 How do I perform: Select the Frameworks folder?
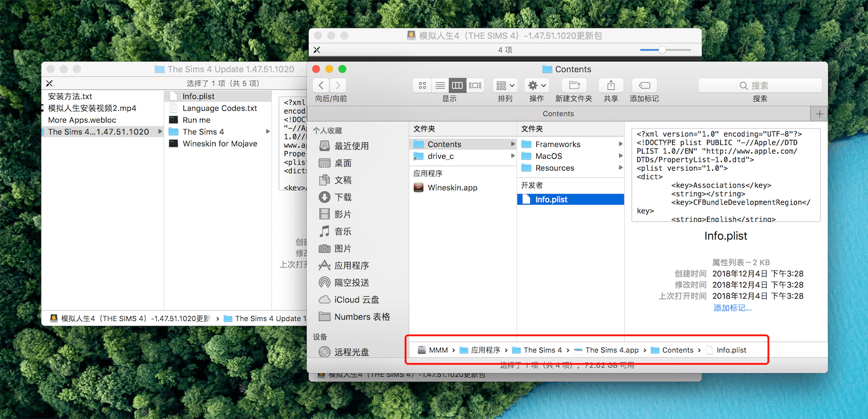570,144
